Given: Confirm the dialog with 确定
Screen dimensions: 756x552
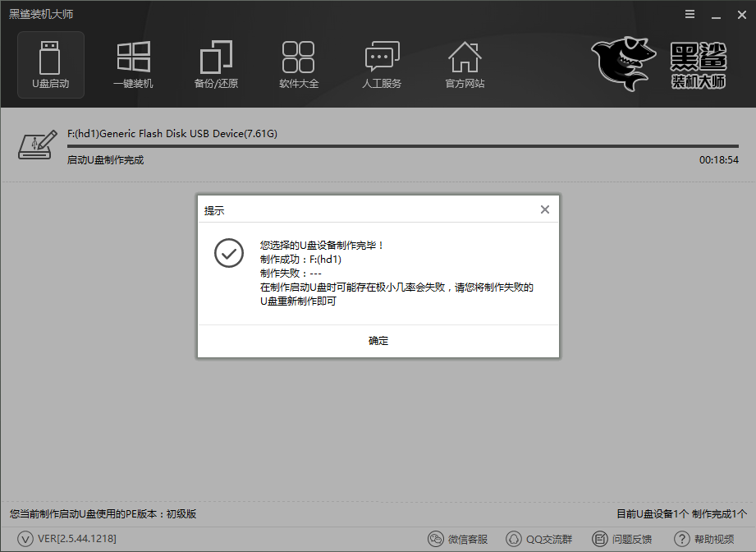Looking at the screenshot, I should pyautogui.click(x=378, y=340).
